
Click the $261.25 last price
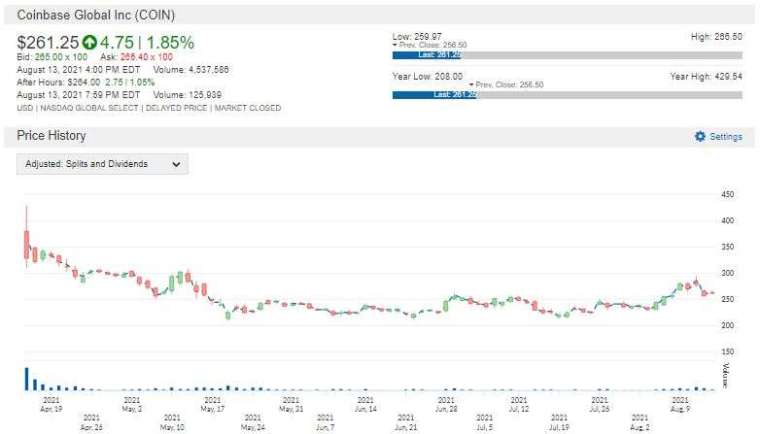pos(48,43)
